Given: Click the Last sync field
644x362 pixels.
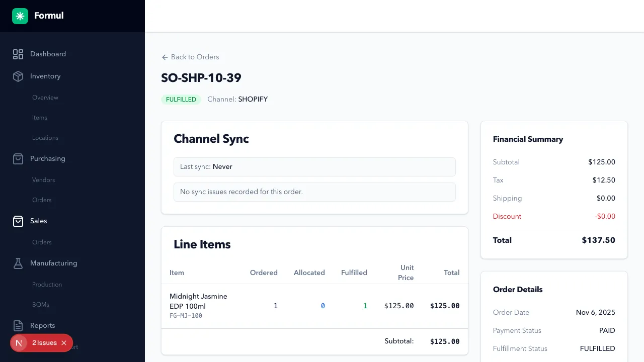Looking at the screenshot, I should point(314,167).
